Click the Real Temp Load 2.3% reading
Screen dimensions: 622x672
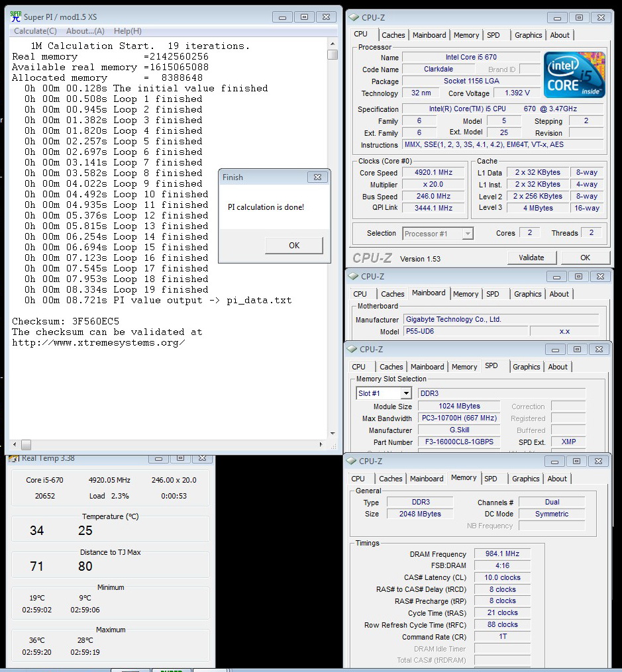(x=109, y=496)
